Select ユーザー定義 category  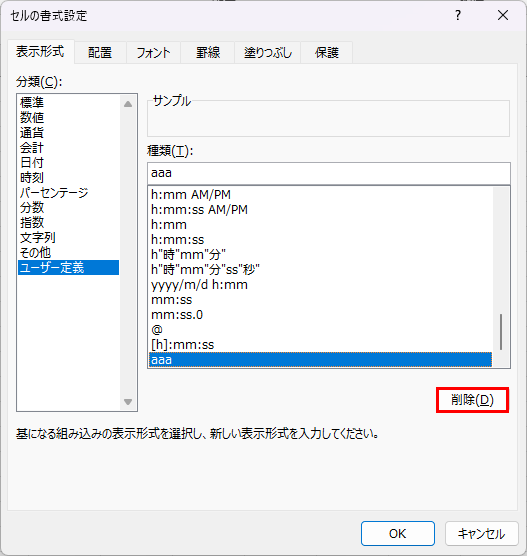point(68,267)
